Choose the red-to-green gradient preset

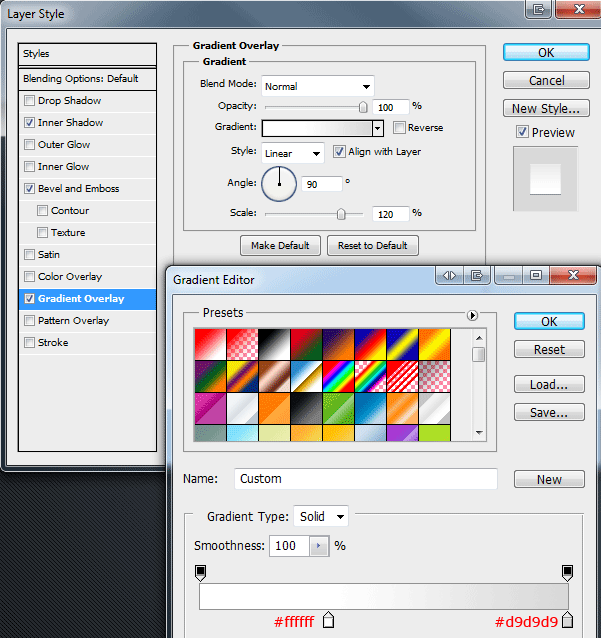tap(306, 345)
